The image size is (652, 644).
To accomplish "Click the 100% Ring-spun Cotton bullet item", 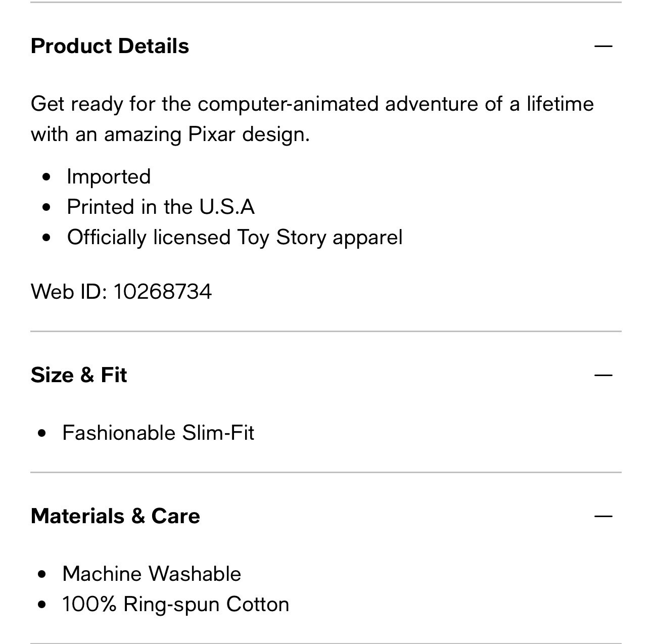I will click(x=175, y=604).
